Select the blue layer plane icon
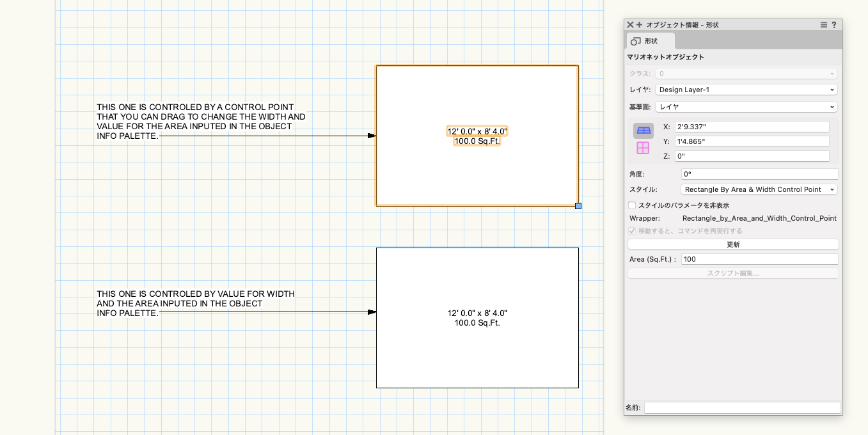The image size is (868, 435). point(643,130)
